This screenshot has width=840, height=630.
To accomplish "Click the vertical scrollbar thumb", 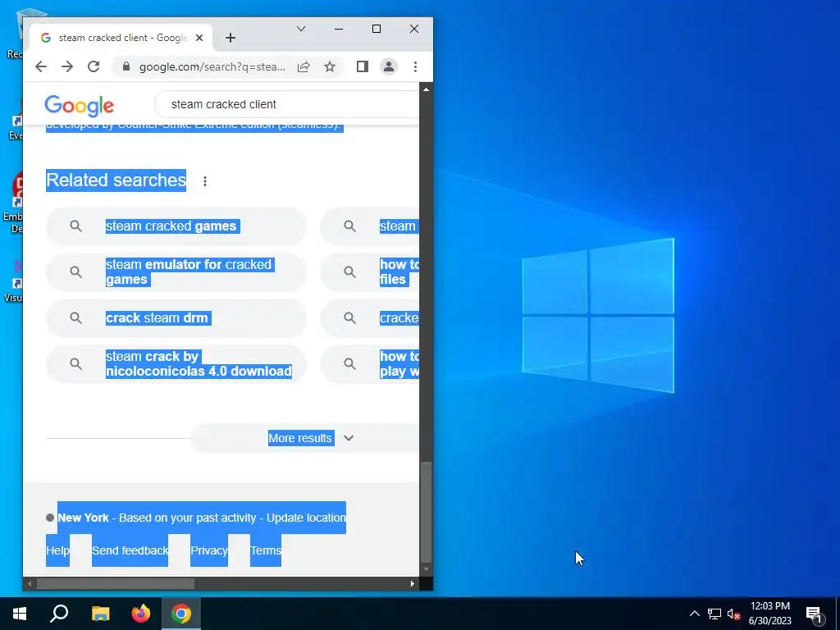I will click(426, 512).
